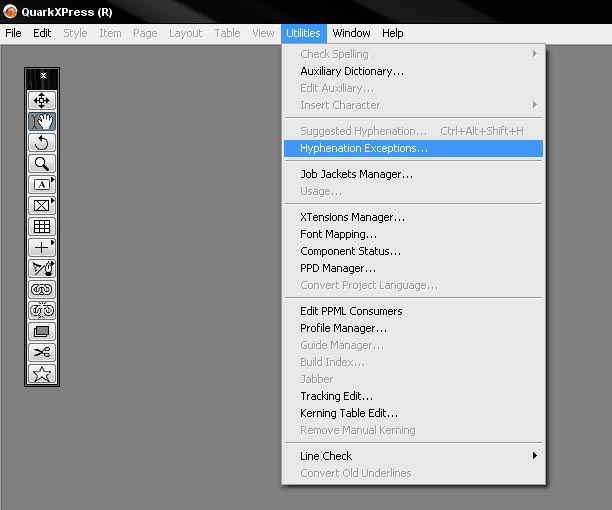Choose Font Mapping from menu

click(413, 234)
